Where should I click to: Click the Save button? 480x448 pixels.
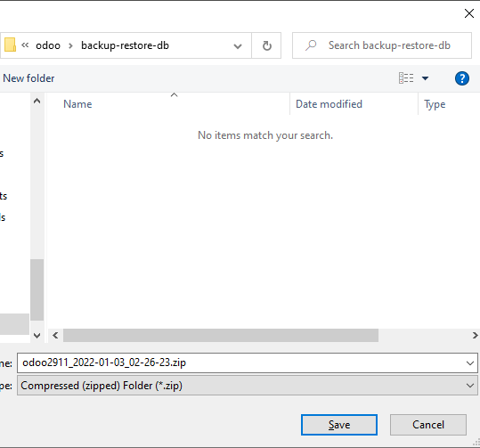pos(339,425)
